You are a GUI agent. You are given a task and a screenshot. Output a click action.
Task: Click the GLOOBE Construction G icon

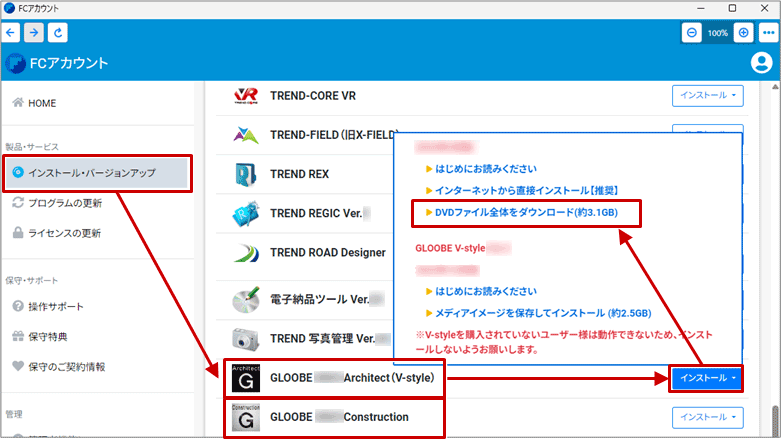246,417
